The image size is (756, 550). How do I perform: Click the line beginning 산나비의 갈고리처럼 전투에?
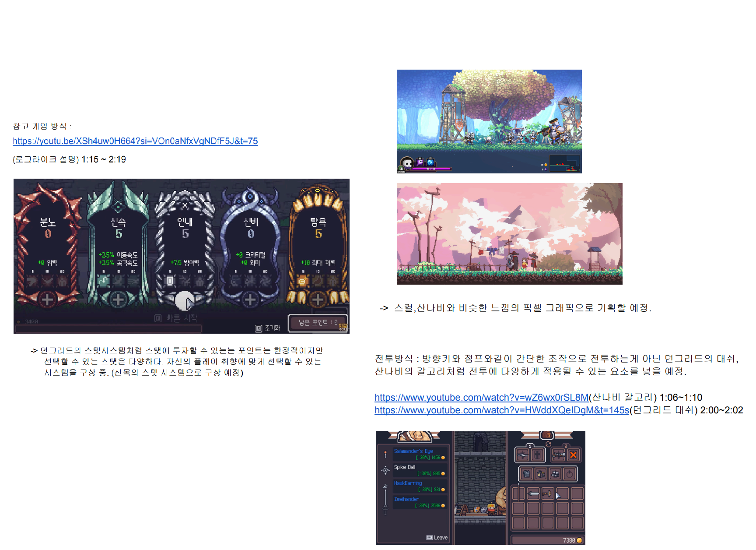[x=531, y=371]
